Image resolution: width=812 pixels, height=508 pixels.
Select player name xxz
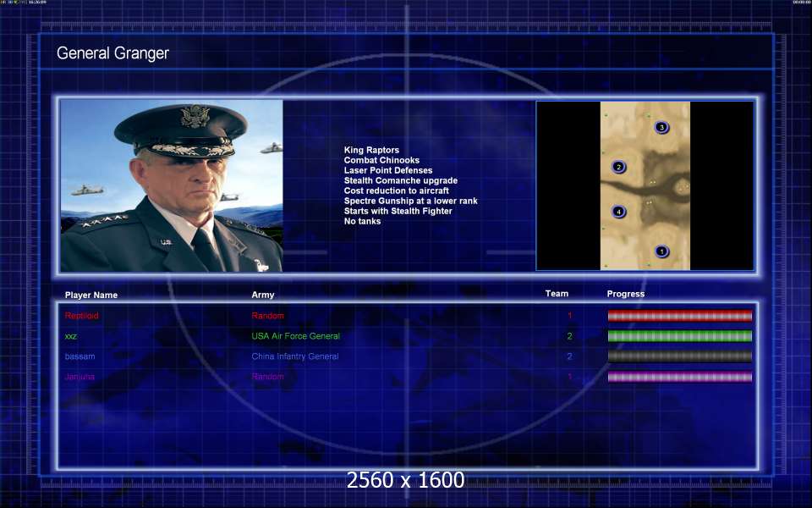(x=71, y=336)
